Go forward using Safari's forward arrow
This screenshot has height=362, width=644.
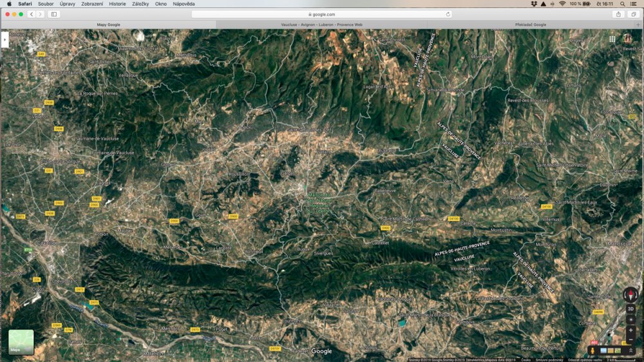click(40, 14)
